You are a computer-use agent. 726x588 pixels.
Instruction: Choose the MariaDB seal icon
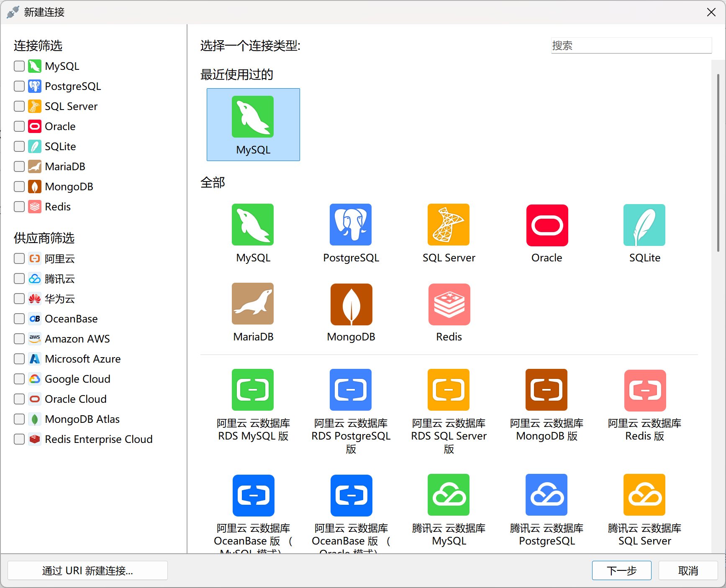253,304
